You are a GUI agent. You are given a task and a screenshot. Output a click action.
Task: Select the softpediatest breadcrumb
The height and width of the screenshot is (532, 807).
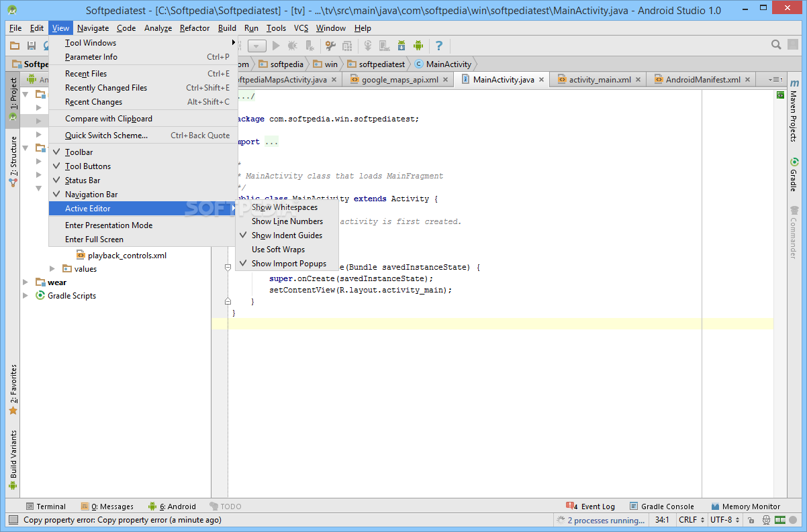coord(376,64)
